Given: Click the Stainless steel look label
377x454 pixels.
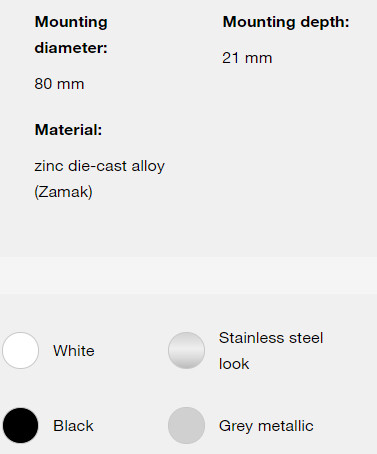Looking at the screenshot, I should pos(271,351).
